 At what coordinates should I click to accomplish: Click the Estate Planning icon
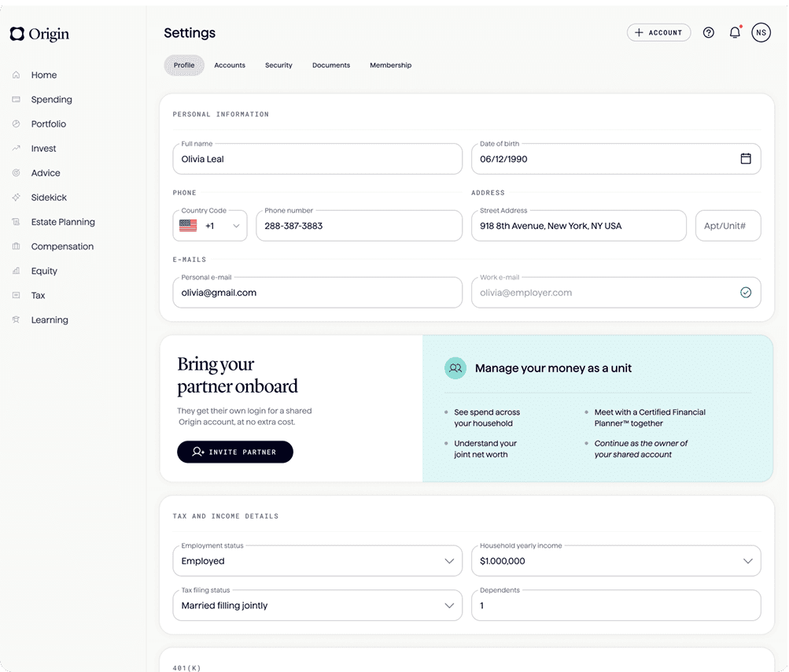click(16, 222)
